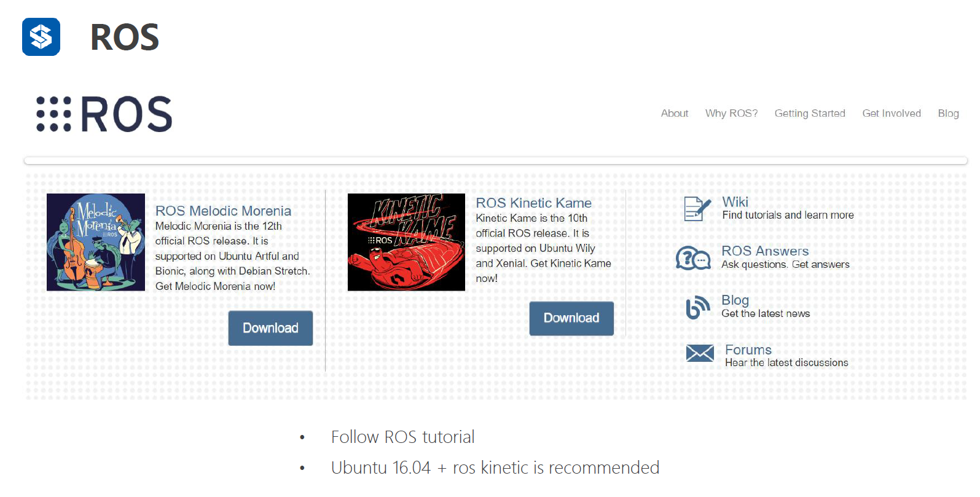Follow the Wiki link
This screenshot has height=497, width=980.
click(x=735, y=202)
